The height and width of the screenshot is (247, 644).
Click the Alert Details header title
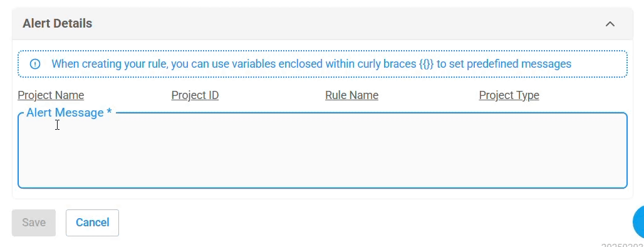(x=58, y=23)
